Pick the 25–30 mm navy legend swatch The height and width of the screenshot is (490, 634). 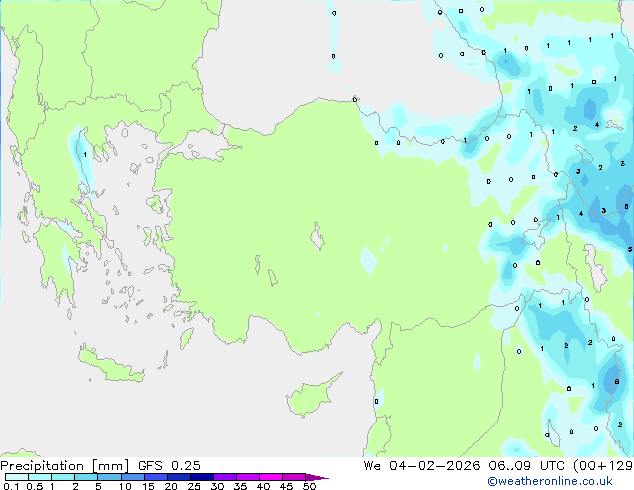(201, 477)
